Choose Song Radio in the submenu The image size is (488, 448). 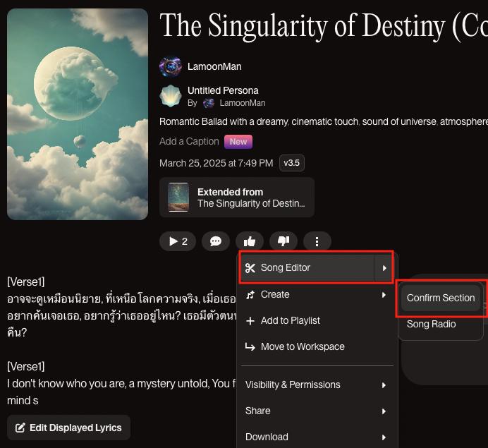tap(441, 324)
